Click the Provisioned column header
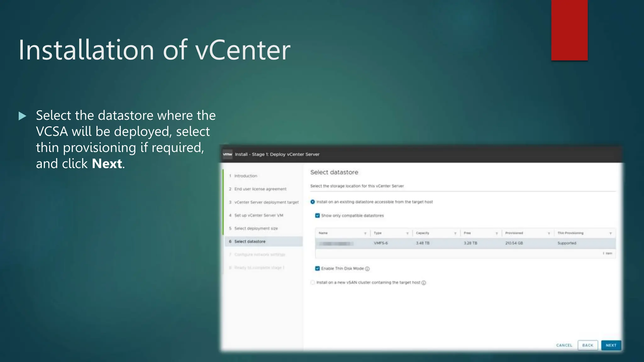Image resolution: width=644 pixels, height=362 pixels. (x=514, y=233)
